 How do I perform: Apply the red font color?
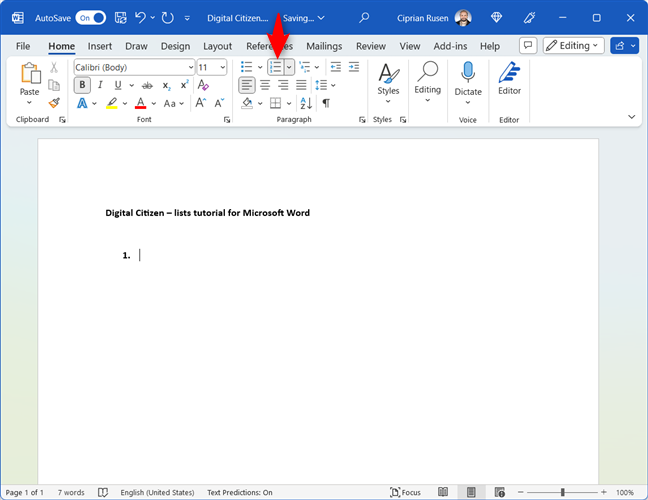pyautogui.click(x=141, y=103)
